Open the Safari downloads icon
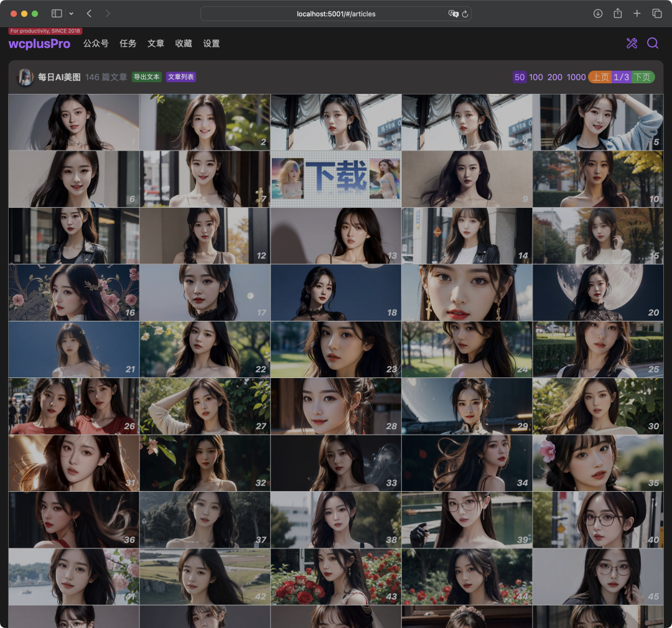The width and height of the screenshot is (672, 628). coord(598,14)
